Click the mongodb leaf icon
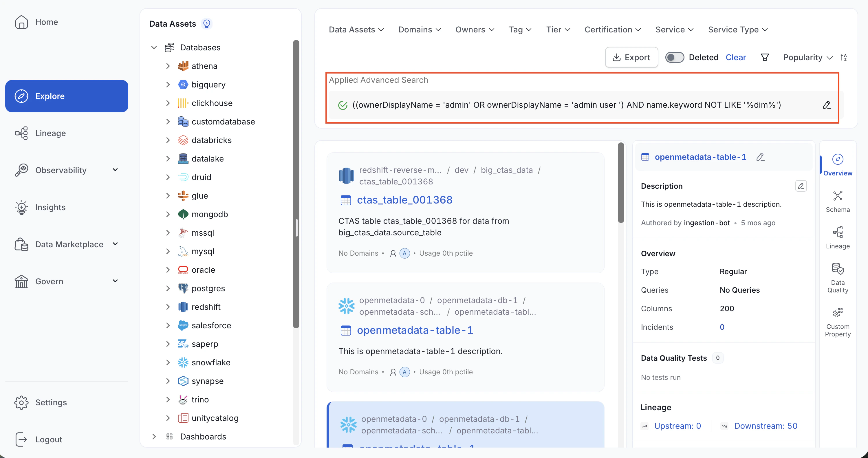The image size is (868, 458). click(x=183, y=214)
